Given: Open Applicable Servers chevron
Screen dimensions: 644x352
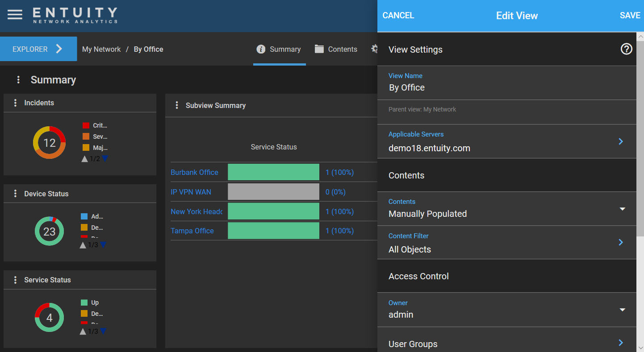Looking at the screenshot, I should (621, 141).
